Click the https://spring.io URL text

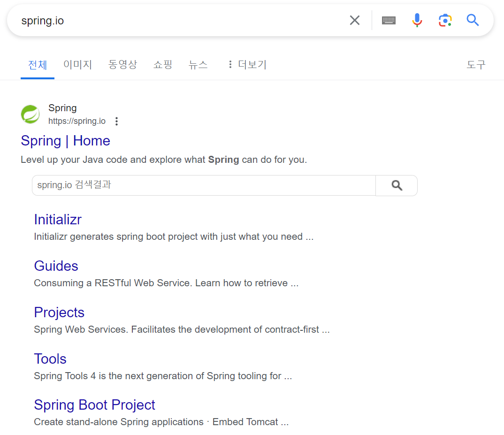click(x=77, y=121)
